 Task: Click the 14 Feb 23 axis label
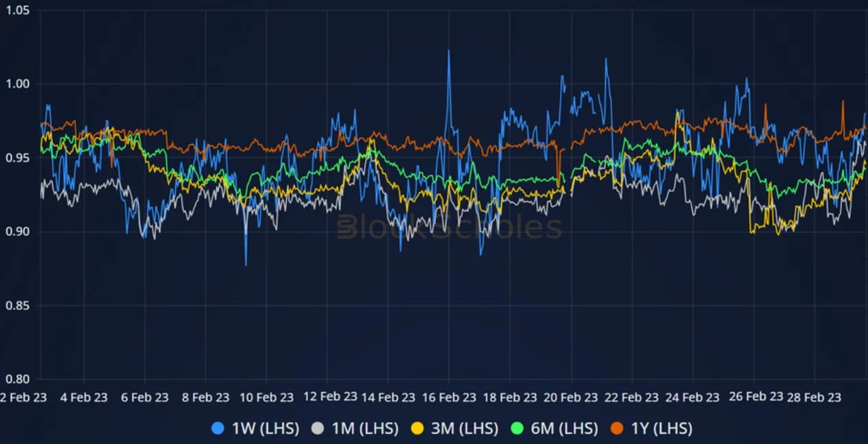(388, 397)
